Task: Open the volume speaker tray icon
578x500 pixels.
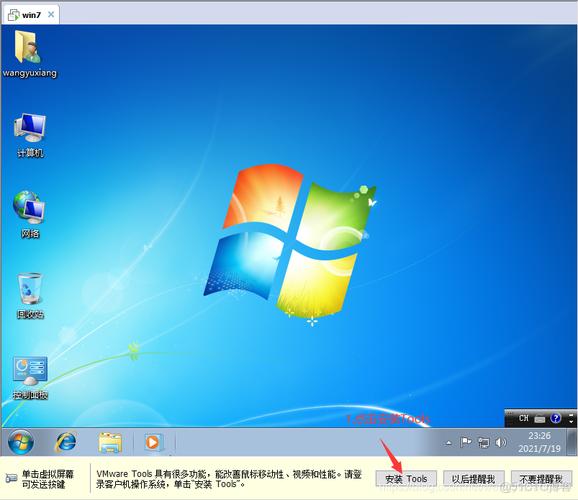Action: [x=500, y=442]
